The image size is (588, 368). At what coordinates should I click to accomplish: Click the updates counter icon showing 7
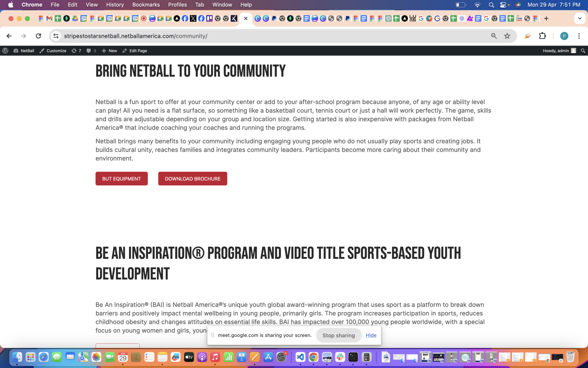(76, 51)
